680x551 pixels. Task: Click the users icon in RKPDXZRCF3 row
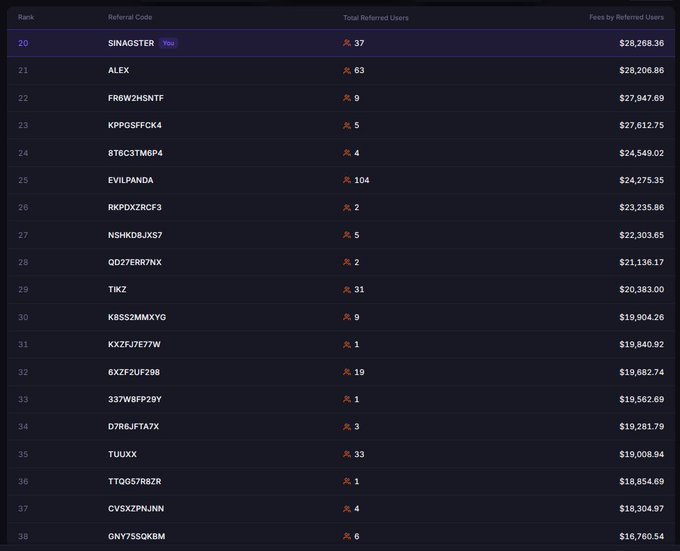347,207
